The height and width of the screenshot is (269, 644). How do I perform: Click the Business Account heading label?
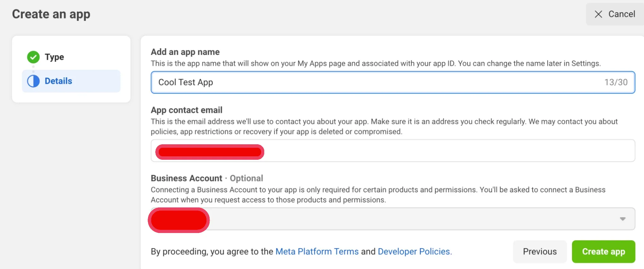point(187,178)
